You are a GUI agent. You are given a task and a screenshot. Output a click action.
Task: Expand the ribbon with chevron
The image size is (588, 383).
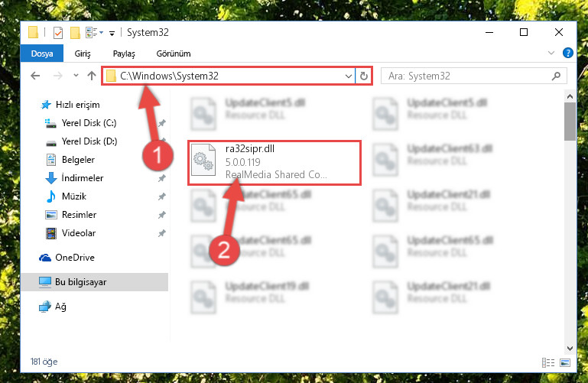[x=551, y=53]
